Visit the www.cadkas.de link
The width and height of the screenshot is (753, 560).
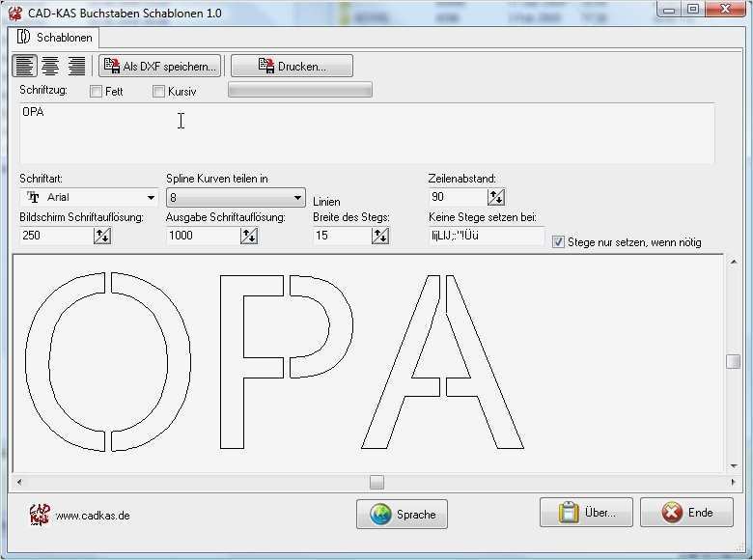93,516
